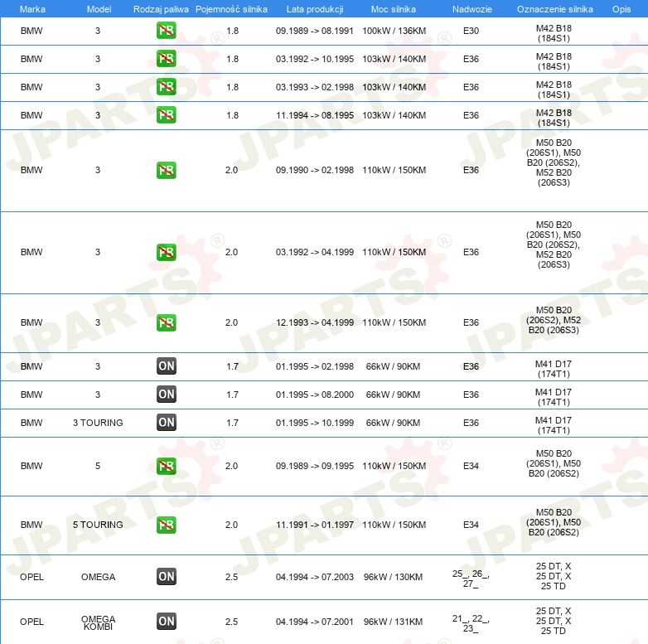Click the Marka column header
Viewport: 648px width, 644px height.
[x=32, y=9]
